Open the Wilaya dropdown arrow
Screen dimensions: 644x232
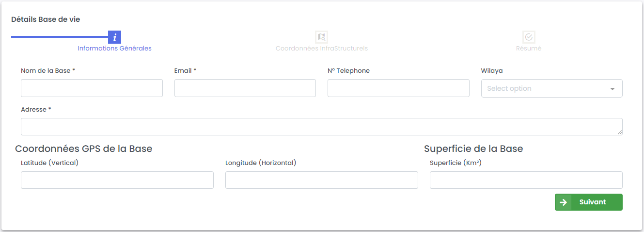(x=613, y=89)
